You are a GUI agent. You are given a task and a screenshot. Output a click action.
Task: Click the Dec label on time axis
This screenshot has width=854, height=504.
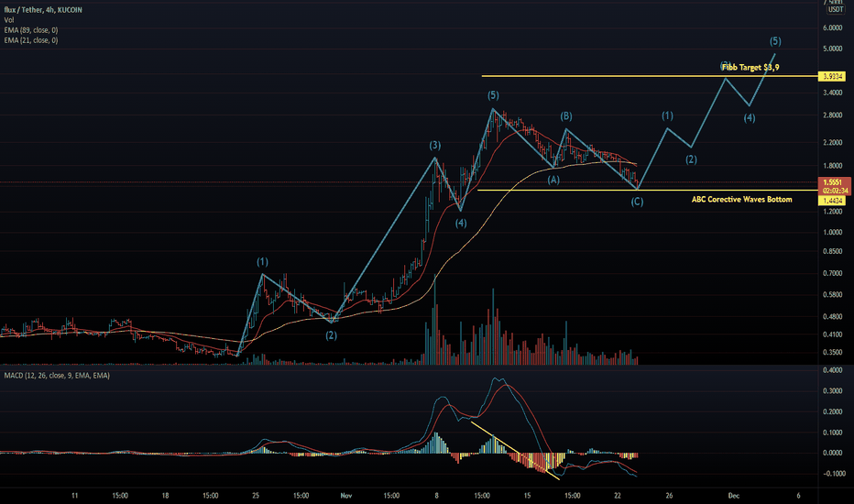point(734,496)
